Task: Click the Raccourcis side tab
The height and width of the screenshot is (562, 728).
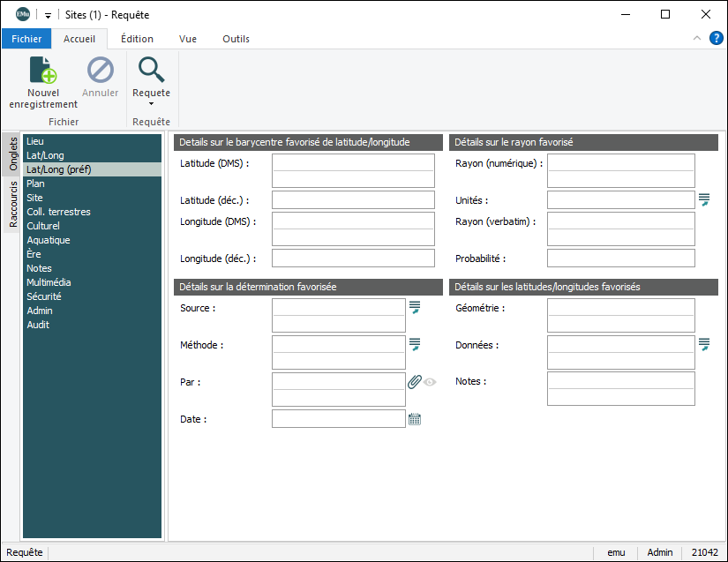Action: point(13,205)
